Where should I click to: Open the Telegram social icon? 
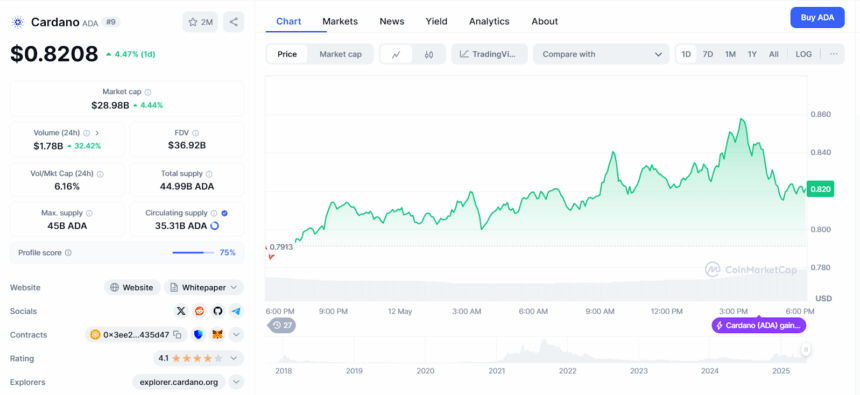pos(236,311)
